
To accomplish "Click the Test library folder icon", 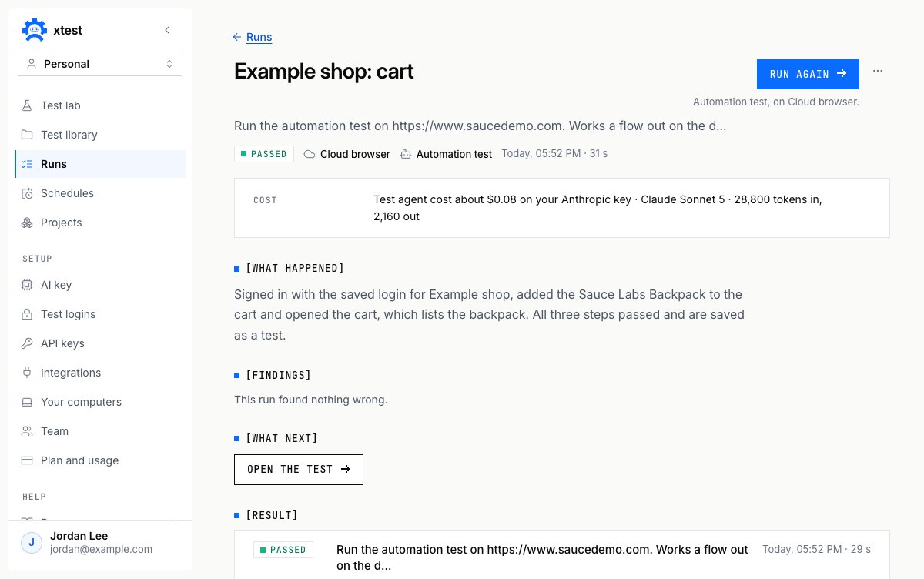I will pyautogui.click(x=28, y=135).
